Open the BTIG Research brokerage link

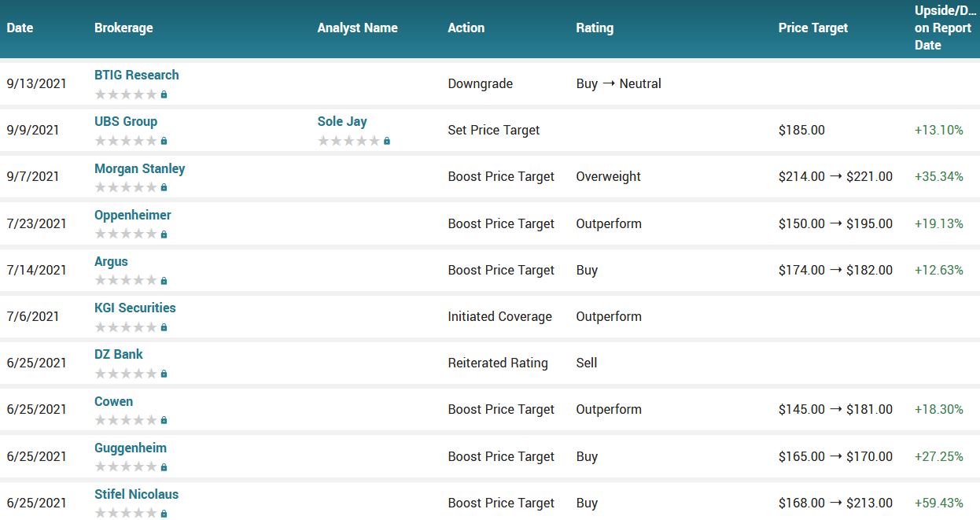click(137, 75)
